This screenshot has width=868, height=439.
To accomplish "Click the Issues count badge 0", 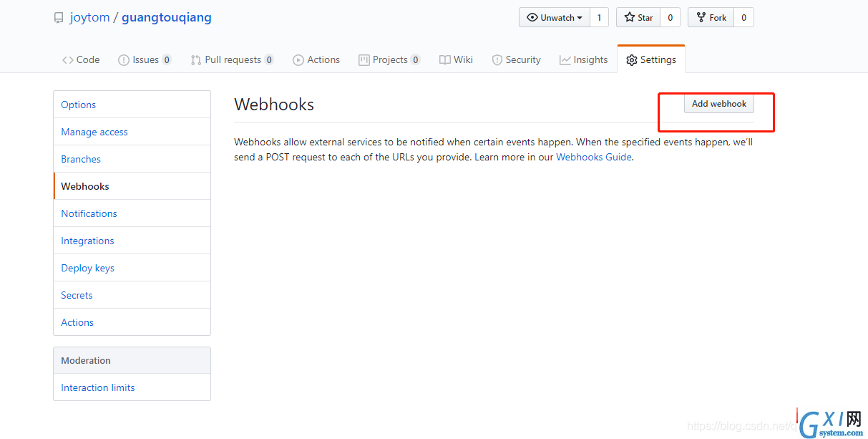I will (167, 60).
